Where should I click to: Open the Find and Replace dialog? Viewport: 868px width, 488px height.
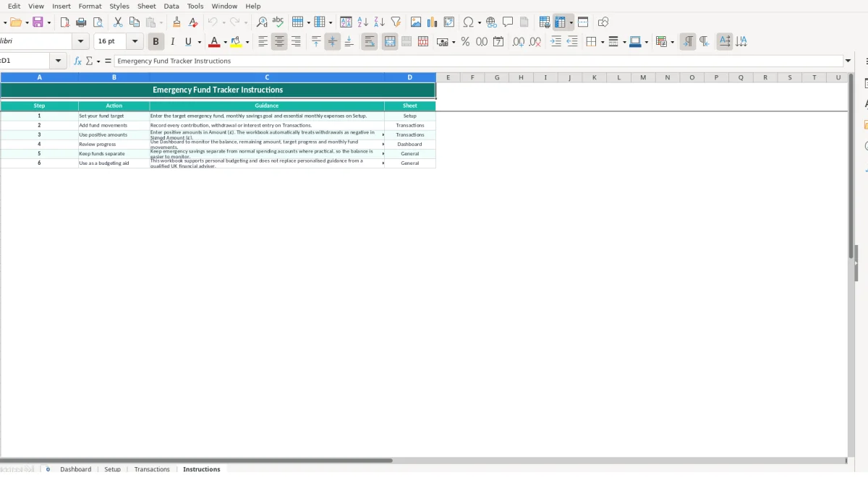(262, 22)
